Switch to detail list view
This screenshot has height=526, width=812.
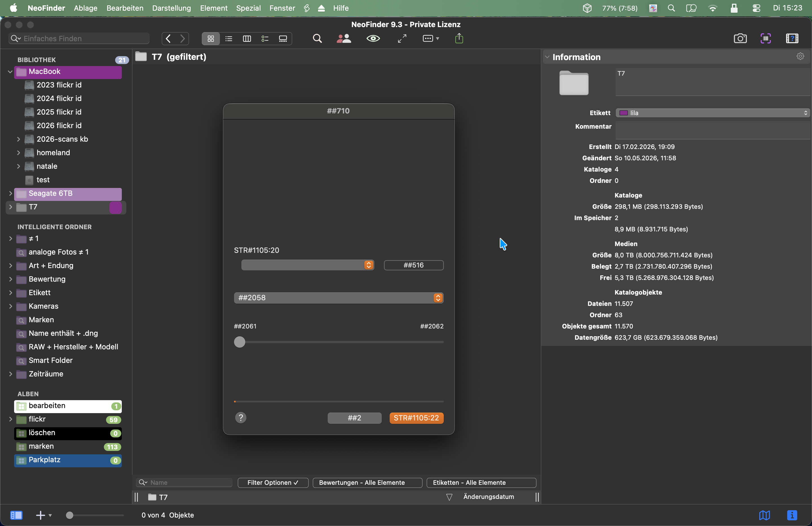tap(265, 39)
